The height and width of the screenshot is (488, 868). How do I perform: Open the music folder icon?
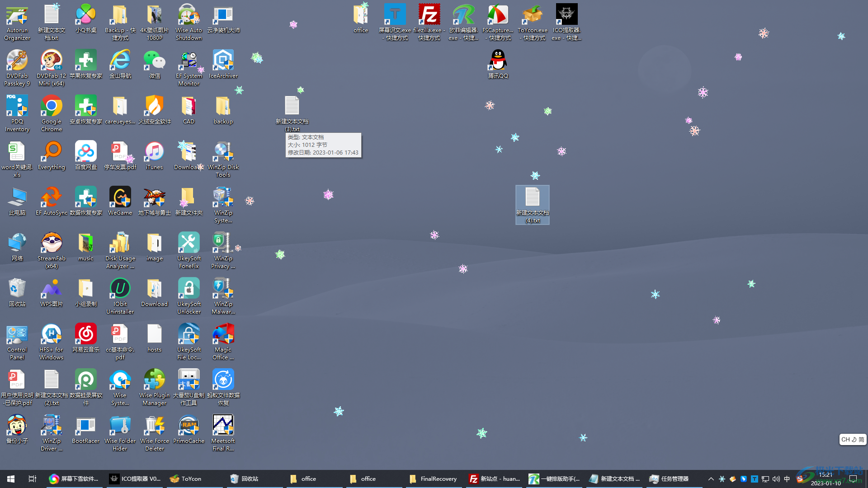(x=85, y=247)
